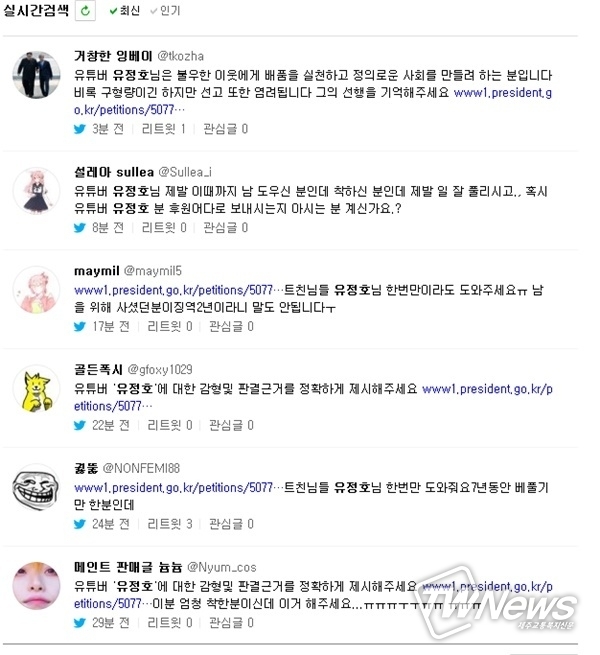Open the @tkozha profile avatar
600x655 pixels.
pos(36,75)
